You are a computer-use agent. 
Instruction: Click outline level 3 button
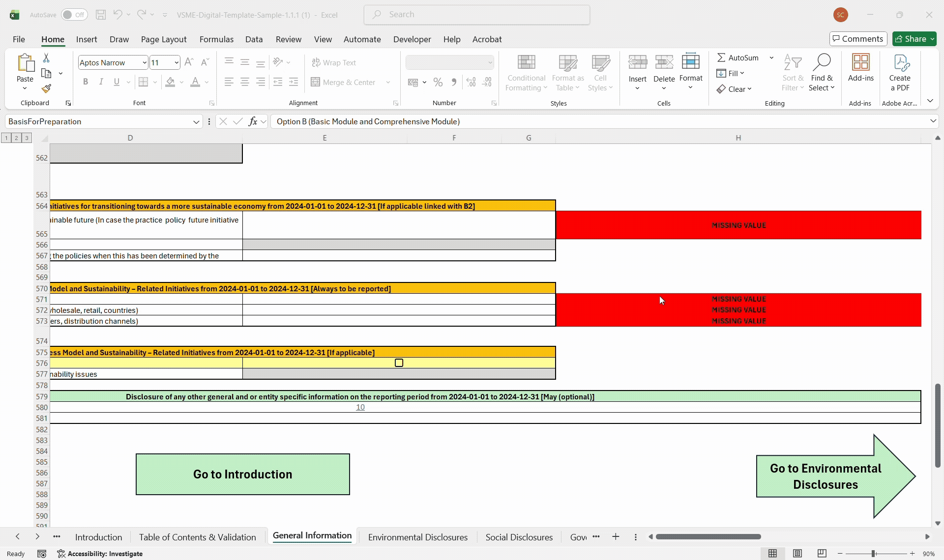[x=27, y=138]
